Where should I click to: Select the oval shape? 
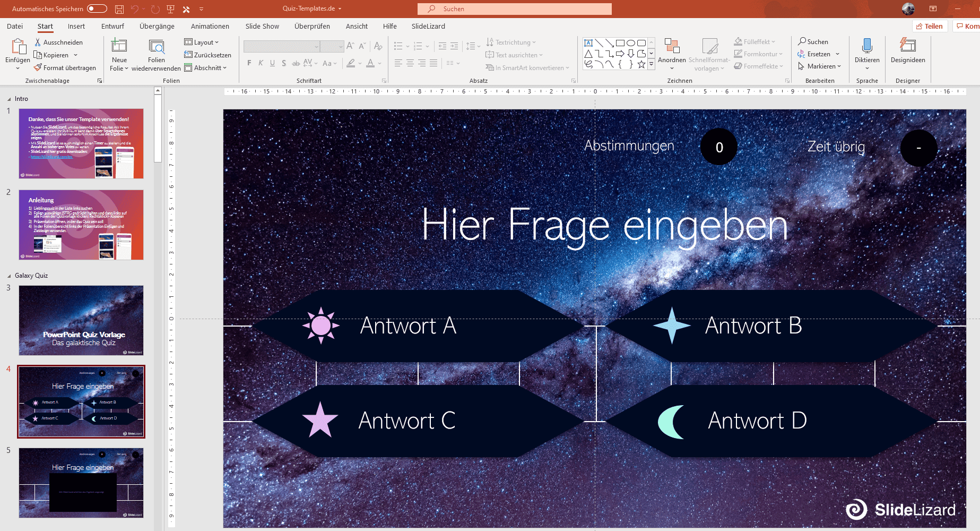coord(630,43)
